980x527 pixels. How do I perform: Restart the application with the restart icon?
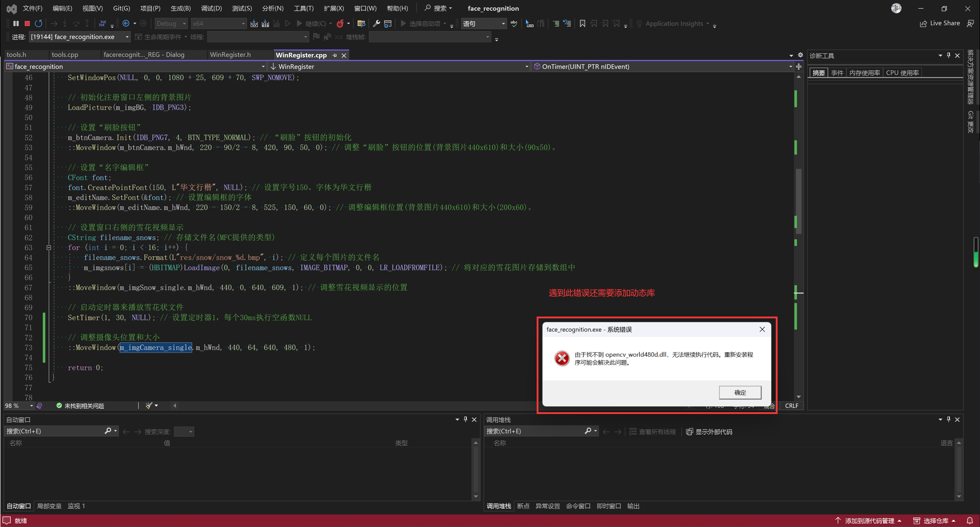pos(38,23)
